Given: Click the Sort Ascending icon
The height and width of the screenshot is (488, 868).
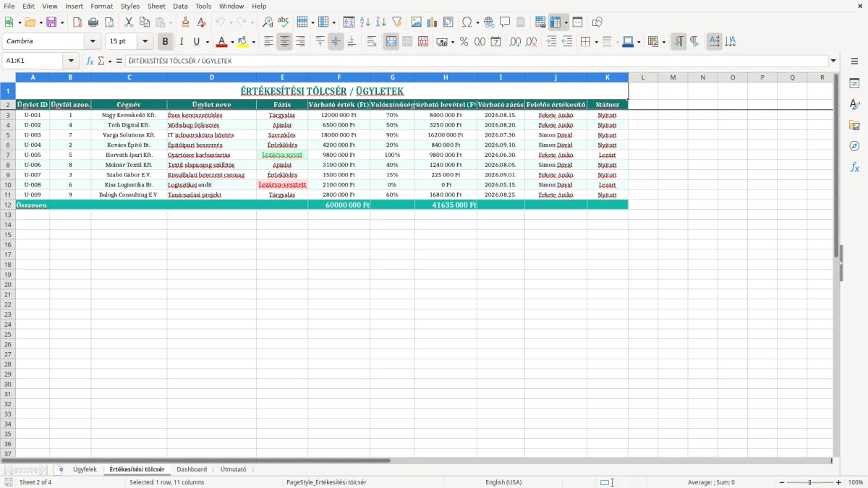Looking at the screenshot, I should pos(365,22).
